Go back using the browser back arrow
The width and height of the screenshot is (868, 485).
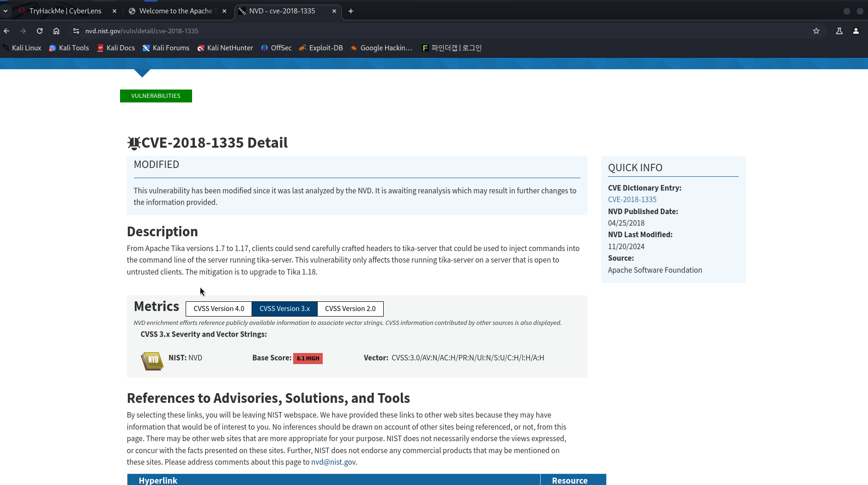click(x=6, y=31)
